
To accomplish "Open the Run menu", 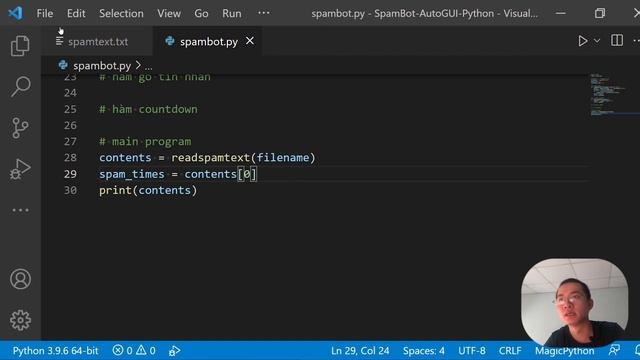I will click(231, 13).
